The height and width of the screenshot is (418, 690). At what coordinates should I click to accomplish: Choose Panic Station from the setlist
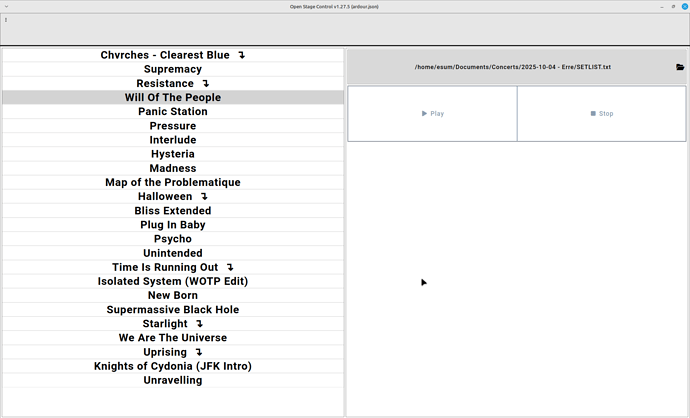(x=173, y=112)
